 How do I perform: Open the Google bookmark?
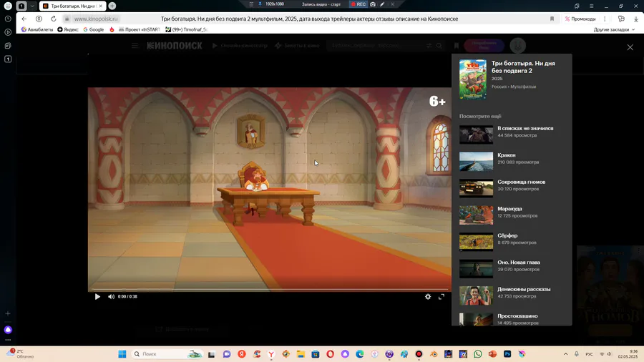(93, 29)
